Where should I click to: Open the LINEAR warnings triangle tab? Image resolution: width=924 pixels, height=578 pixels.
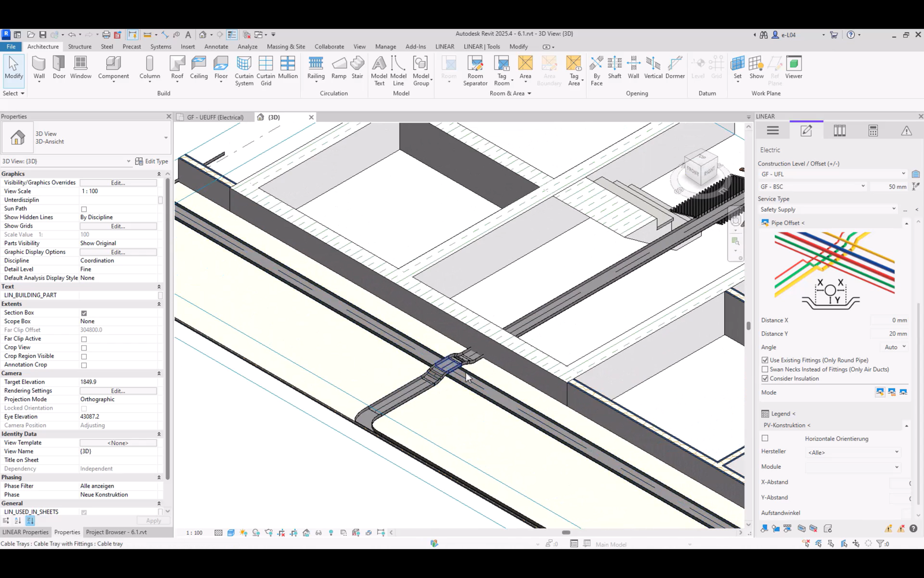[906, 131]
